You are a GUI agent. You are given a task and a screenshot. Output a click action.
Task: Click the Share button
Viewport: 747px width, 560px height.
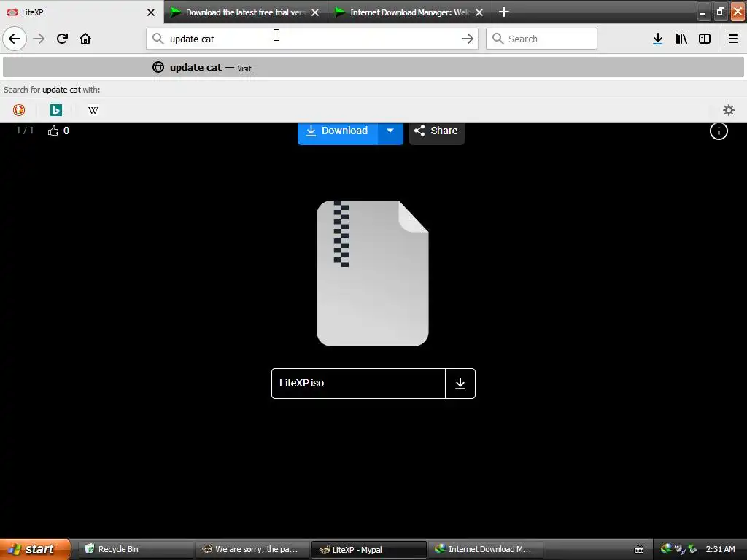(436, 132)
